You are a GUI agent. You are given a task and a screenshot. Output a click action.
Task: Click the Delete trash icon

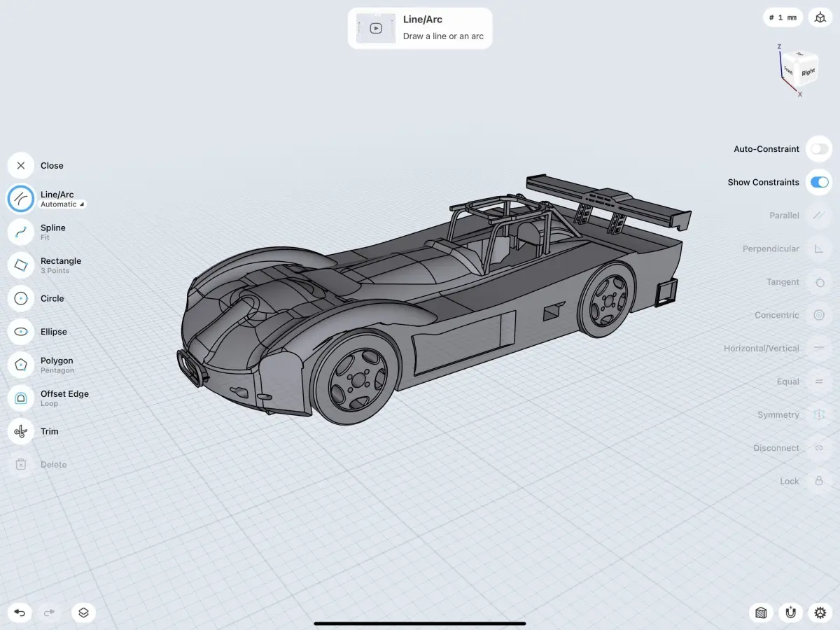click(21, 465)
